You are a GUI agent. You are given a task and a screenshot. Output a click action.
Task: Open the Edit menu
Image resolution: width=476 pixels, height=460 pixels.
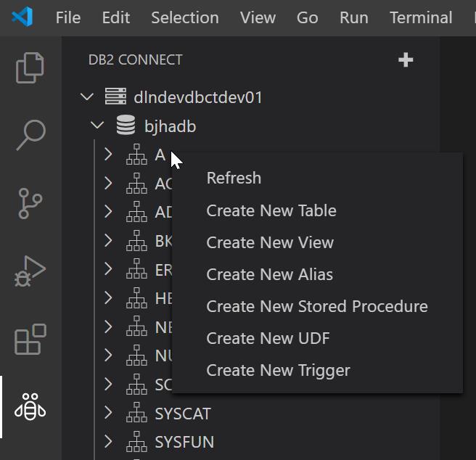116,17
